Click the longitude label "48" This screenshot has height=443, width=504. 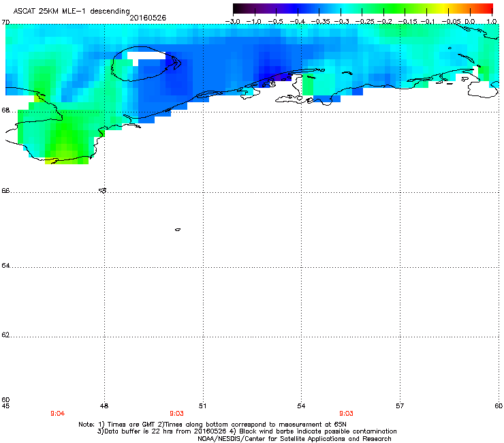(x=104, y=406)
